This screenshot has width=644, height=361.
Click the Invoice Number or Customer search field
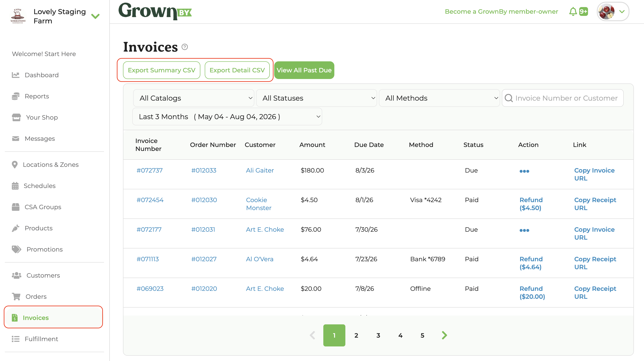click(562, 98)
